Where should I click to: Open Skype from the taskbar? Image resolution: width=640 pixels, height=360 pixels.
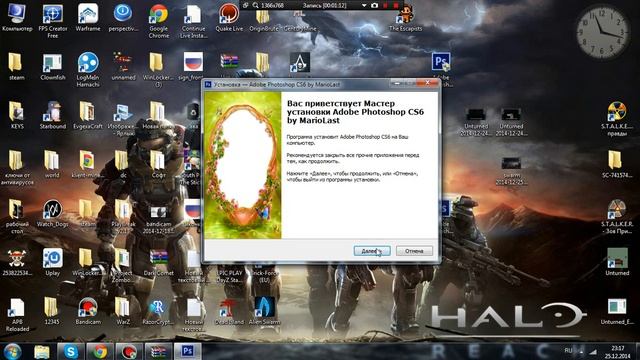pyautogui.click(x=70, y=351)
